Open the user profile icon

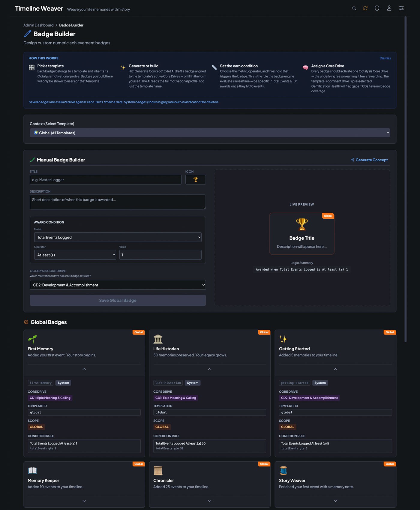point(389,8)
